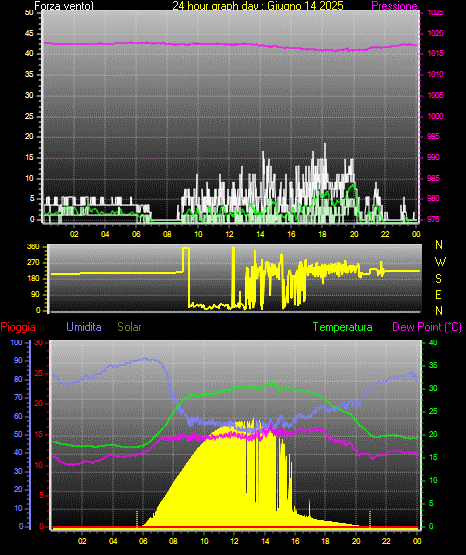The image size is (466, 555).
Task: Click the 12 hour mark on wind graph
Action: click(x=229, y=234)
